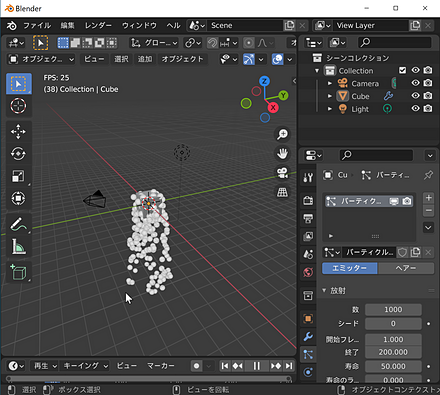Open object mode dropdown (オブジェク..)
440x395 pixels.
coord(41,59)
